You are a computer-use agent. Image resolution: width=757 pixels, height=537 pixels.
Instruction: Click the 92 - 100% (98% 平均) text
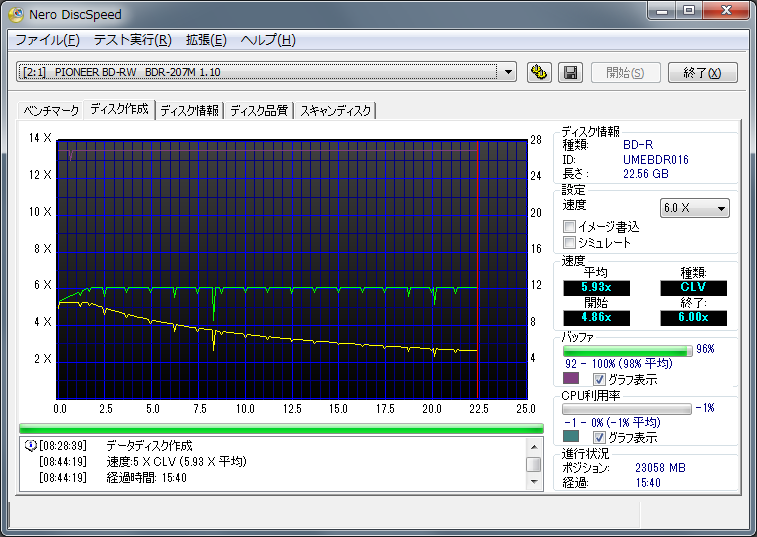coord(618,364)
